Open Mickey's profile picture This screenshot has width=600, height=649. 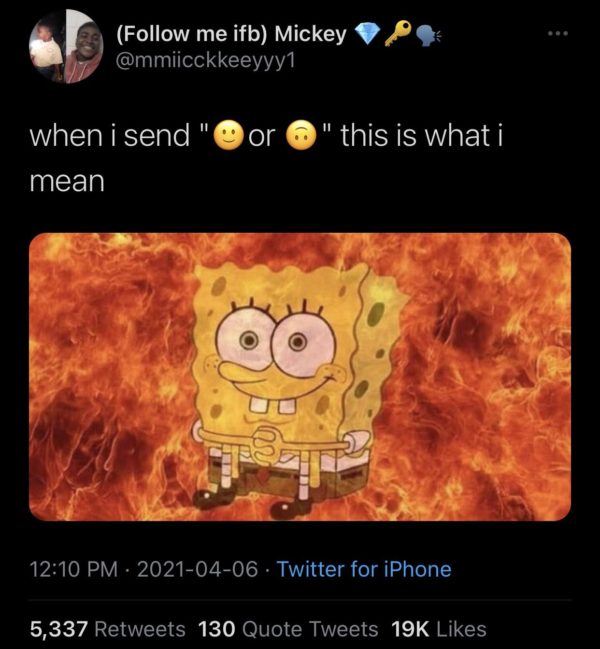[64, 46]
